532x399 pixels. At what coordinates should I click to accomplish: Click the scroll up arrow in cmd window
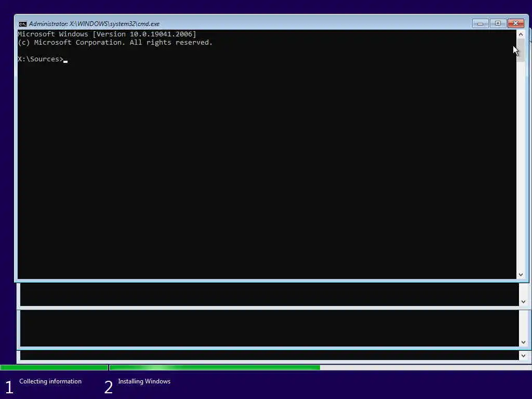tap(521, 34)
